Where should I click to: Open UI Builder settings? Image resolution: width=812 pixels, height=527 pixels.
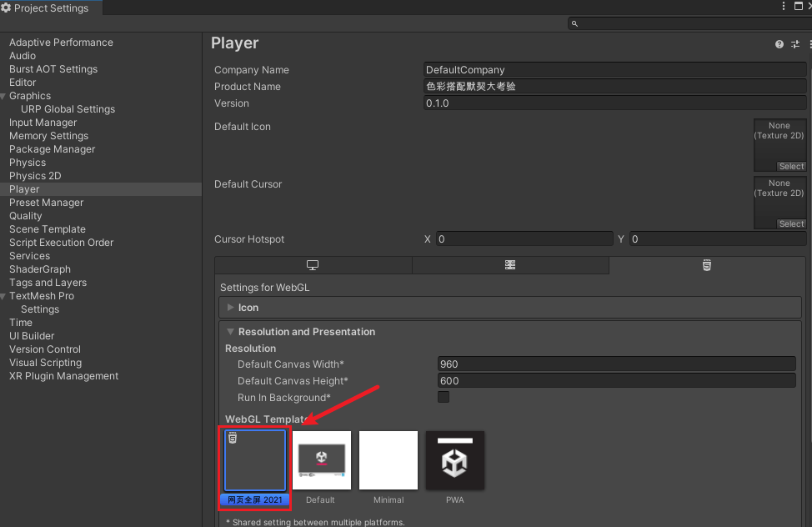click(32, 336)
